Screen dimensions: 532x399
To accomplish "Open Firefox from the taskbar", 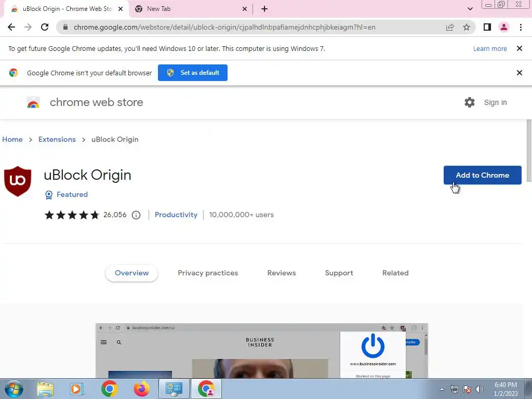I will [141, 389].
